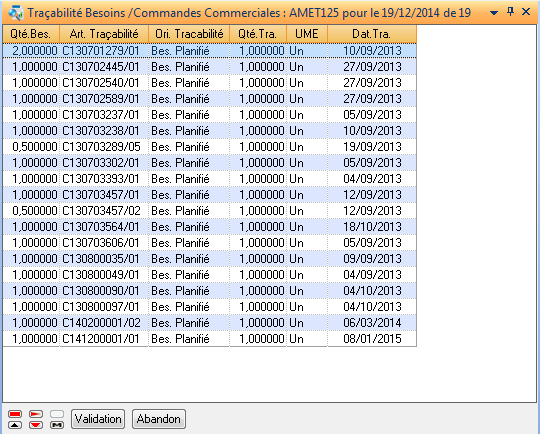Click the blank white button at bottom
This screenshot has width=540, height=434.
(x=57, y=414)
